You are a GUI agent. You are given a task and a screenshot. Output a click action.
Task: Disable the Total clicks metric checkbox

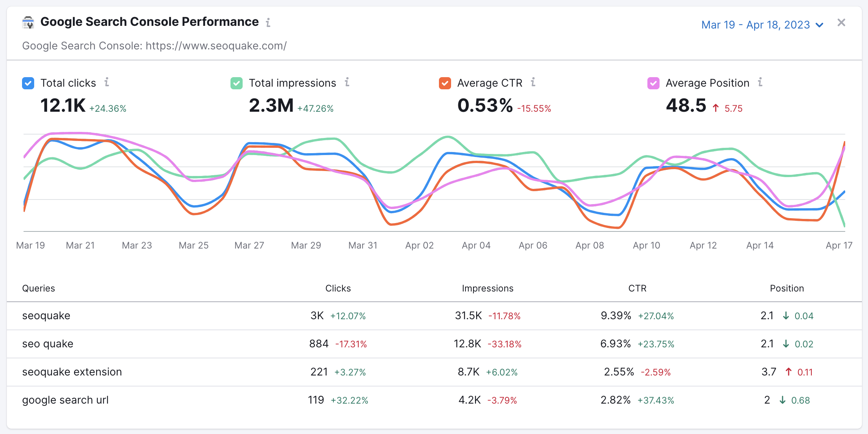pyautogui.click(x=28, y=83)
